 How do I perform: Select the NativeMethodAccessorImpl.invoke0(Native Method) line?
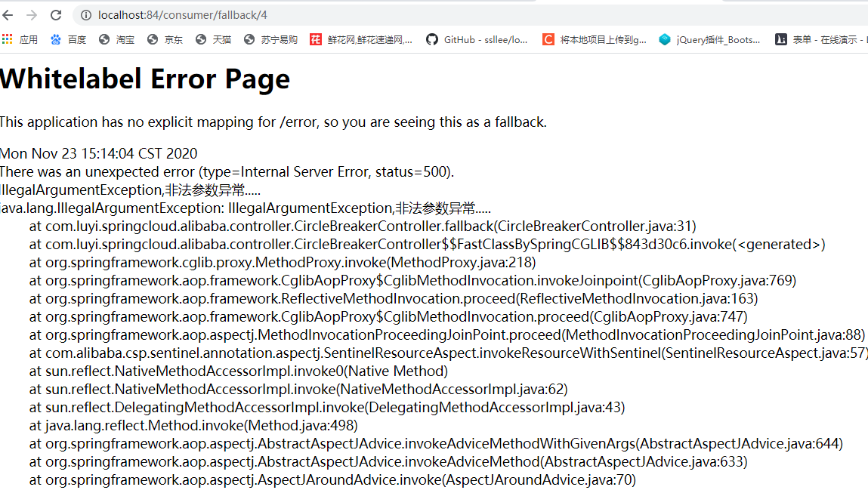pos(239,371)
